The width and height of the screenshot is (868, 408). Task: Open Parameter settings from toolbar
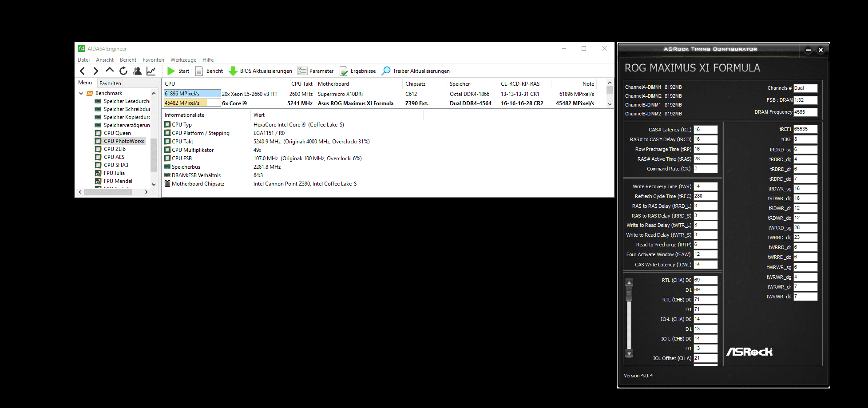[x=316, y=71]
